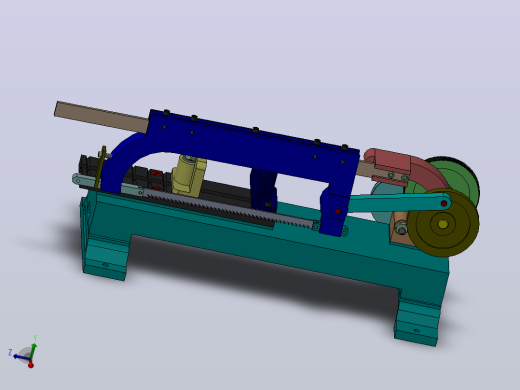Select the brown guide bar's left end
The width and height of the screenshot is (520, 390).
point(100,116)
